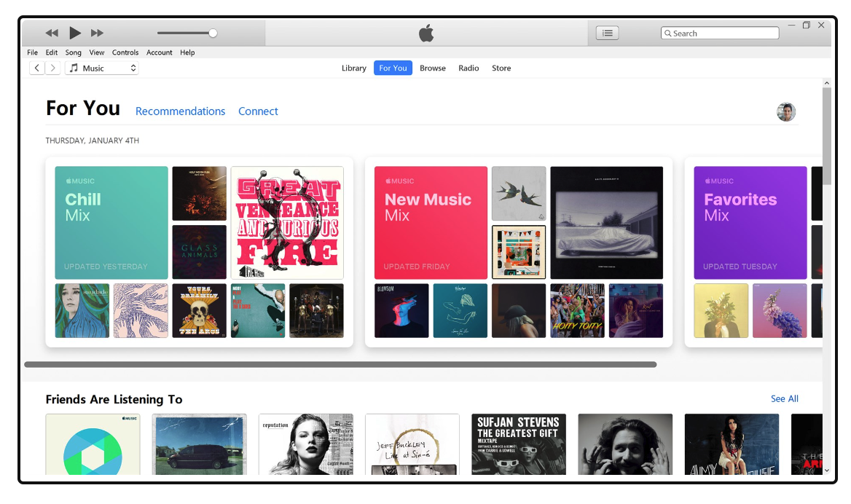Open the Saudade album cover
851x504 pixels.
(82, 311)
